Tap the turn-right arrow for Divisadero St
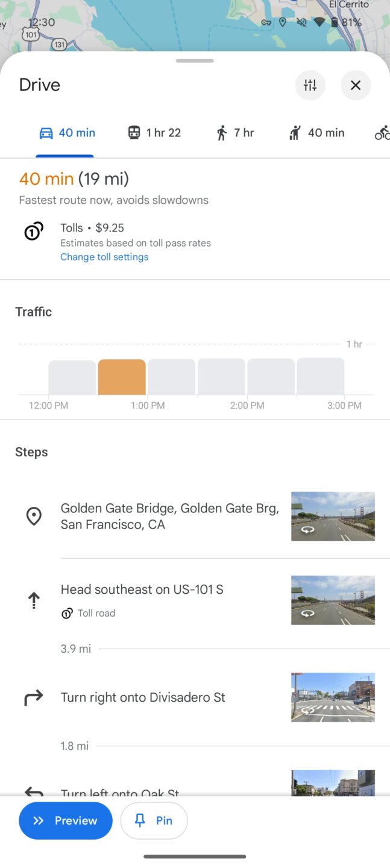The height and width of the screenshot is (868, 390). (33, 697)
